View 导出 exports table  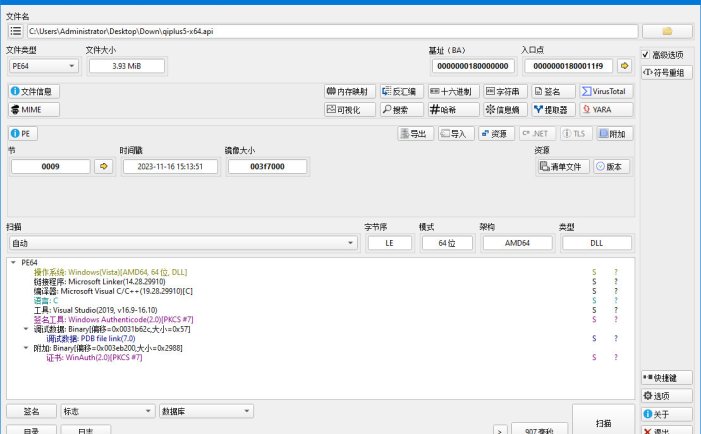tap(416, 134)
